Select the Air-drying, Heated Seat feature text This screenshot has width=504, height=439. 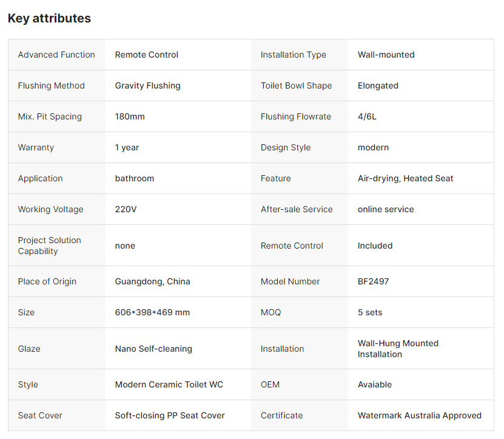(x=405, y=178)
